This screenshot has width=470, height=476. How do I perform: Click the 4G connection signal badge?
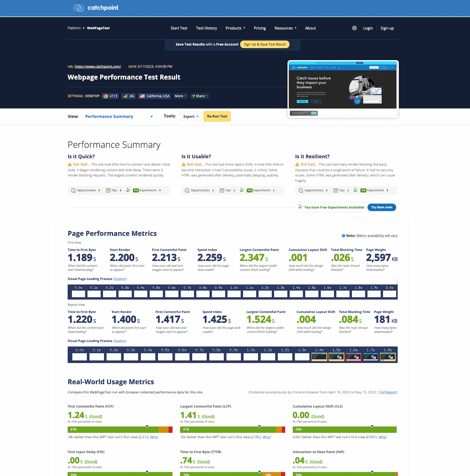click(128, 96)
